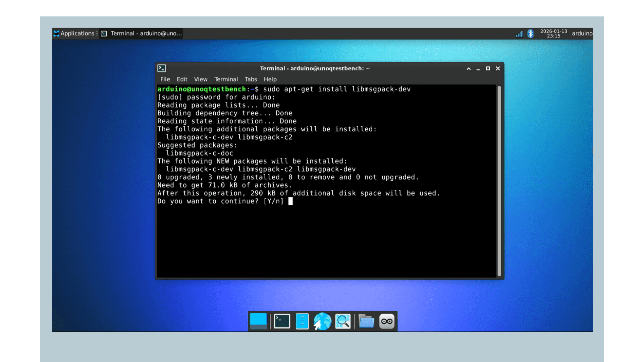Open the Applications menu in the panel
Viewport: 644px width, 362px height.
[75, 34]
